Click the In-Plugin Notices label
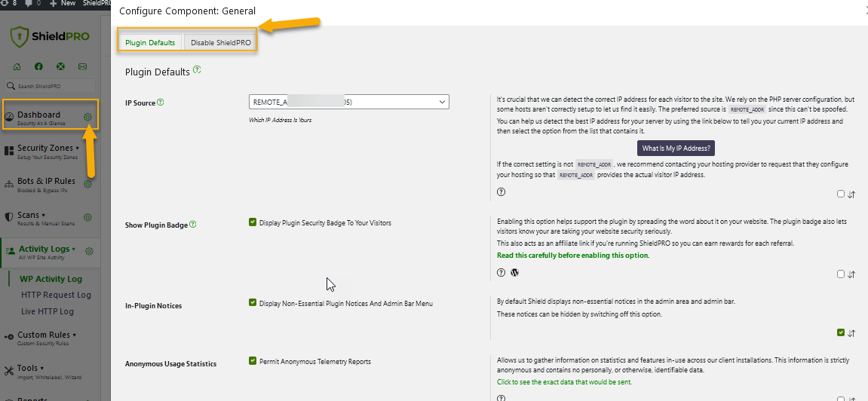Screen dimensions: 868x401 click(153, 306)
